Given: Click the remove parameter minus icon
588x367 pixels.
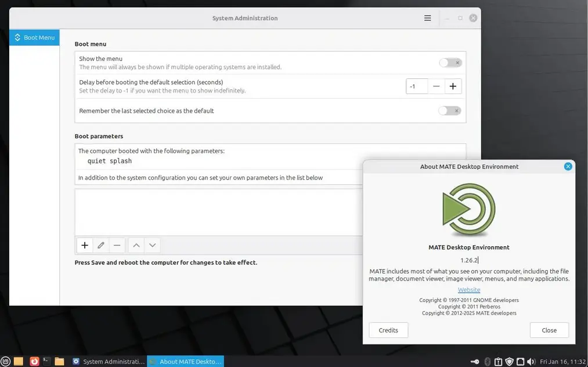Looking at the screenshot, I should click(x=117, y=245).
